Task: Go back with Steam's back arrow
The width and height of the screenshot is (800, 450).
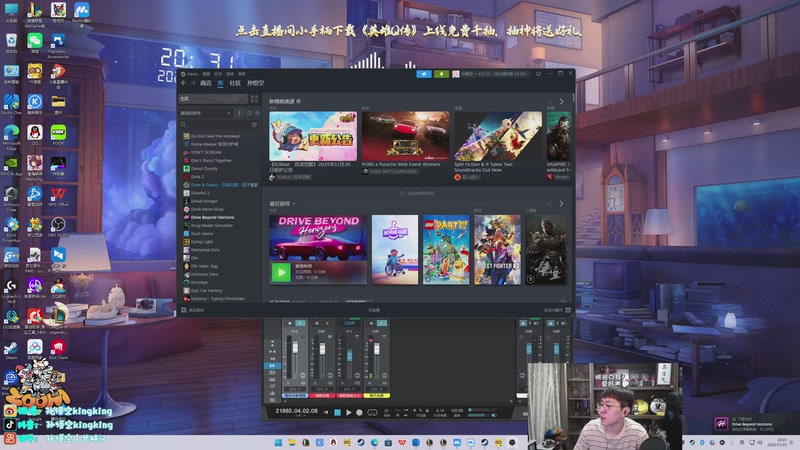Action: 184,83
